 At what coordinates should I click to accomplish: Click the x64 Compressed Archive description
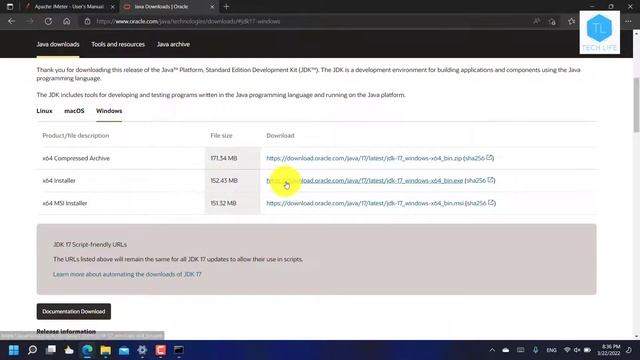[x=76, y=158]
